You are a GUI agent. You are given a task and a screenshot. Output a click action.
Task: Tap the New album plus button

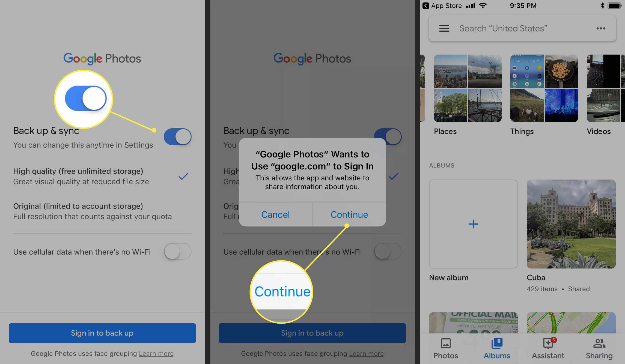[473, 223]
